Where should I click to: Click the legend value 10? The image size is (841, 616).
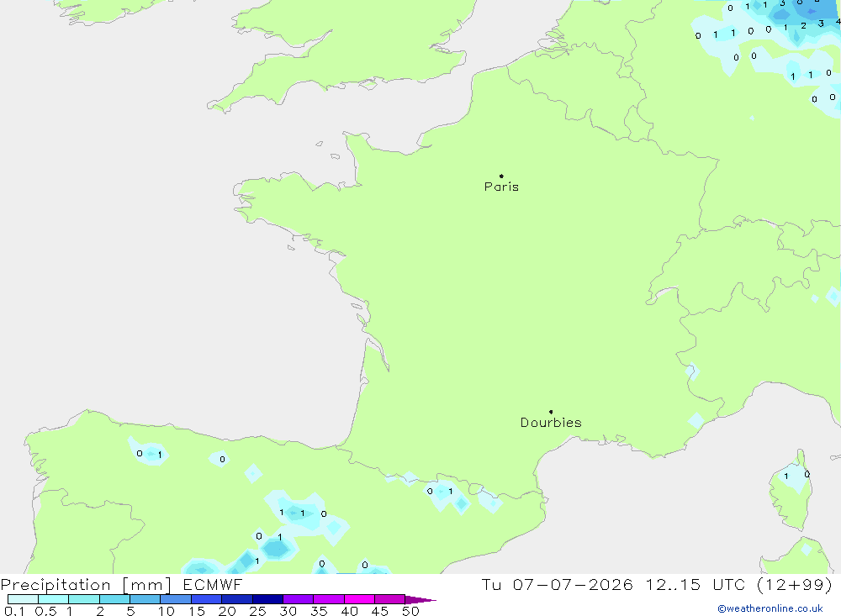click(167, 611)
